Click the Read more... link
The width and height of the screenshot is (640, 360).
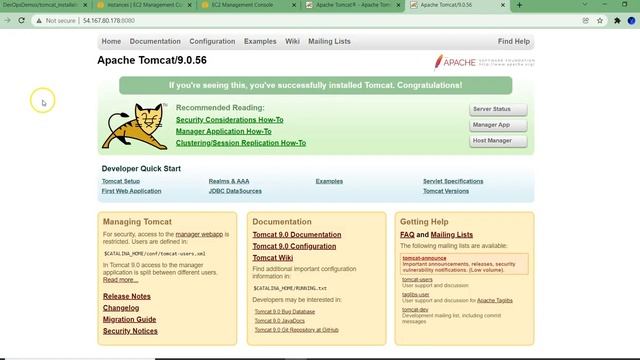click(120, 280)
